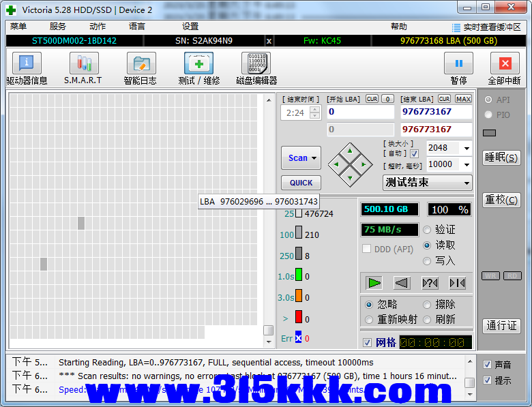Click the MAX button for end LBA
Viewport: 532px width, 407px height.
tap(464, 99)
